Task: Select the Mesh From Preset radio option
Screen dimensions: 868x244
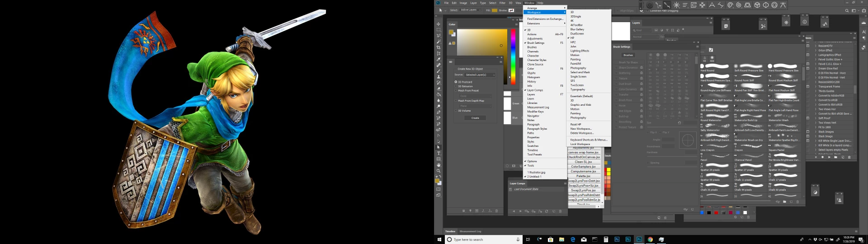Action: coord(456,90)
